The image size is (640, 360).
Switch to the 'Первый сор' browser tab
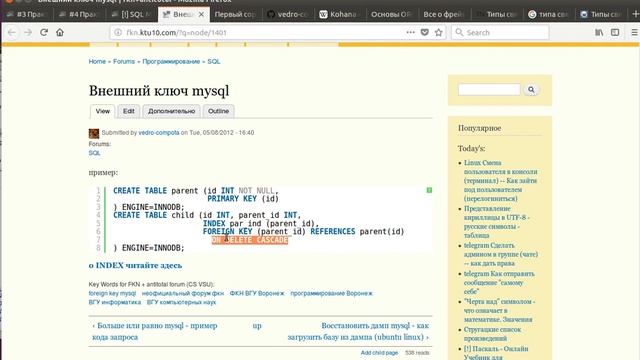click(x=235, y=14)
